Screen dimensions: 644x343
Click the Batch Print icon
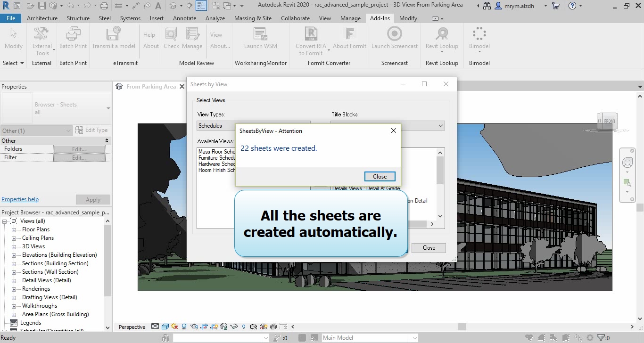(x=73, y=34)
